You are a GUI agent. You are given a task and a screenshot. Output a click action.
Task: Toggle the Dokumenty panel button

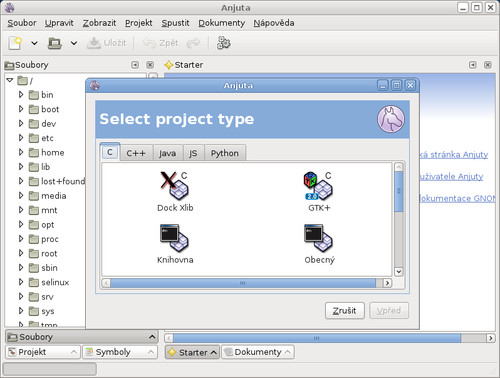coord(258,352)
